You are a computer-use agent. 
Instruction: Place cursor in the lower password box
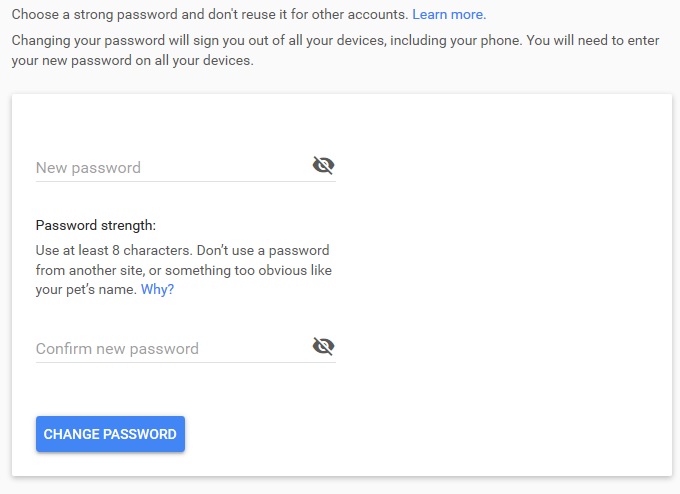tap(170, 348)
